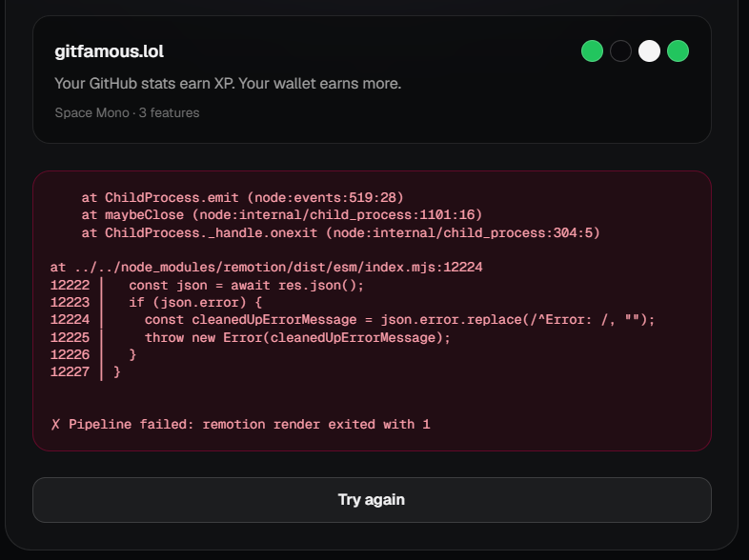
Task: Click the index.mjs:12224 file path line
Action: pyautogui.click(x=267, y=267)
